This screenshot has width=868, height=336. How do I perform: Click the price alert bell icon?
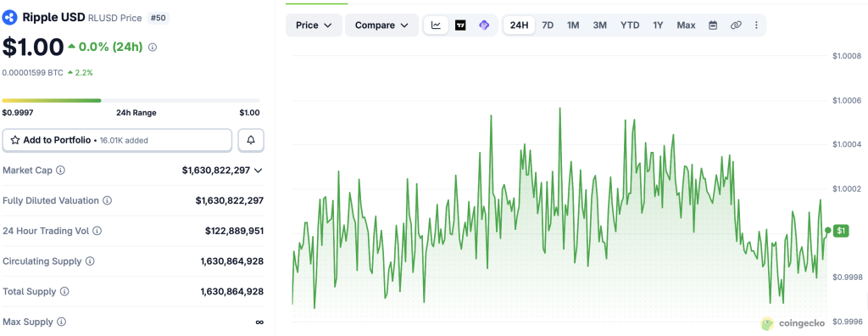point(251,140)
